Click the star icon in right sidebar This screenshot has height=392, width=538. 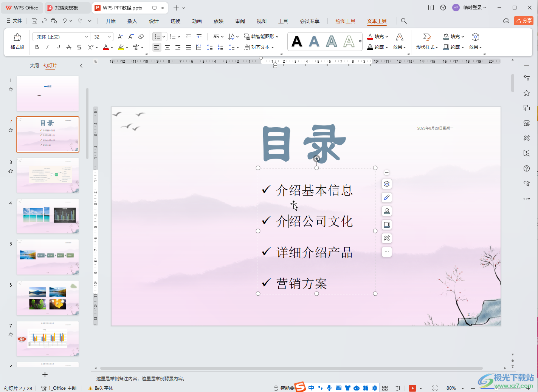pyautogui.click(x=527, y=93)
